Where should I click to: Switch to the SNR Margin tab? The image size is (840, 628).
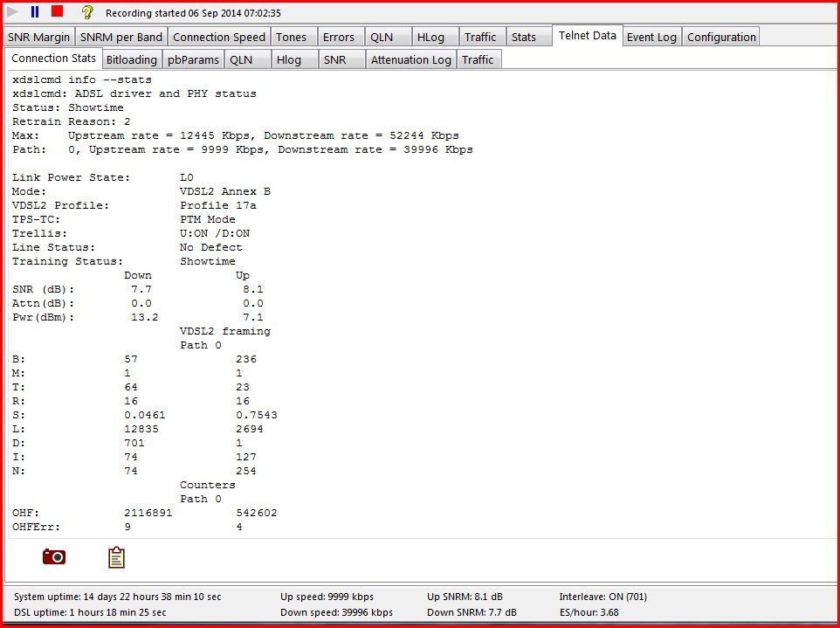pyautogui.click(x=39, y=37)
